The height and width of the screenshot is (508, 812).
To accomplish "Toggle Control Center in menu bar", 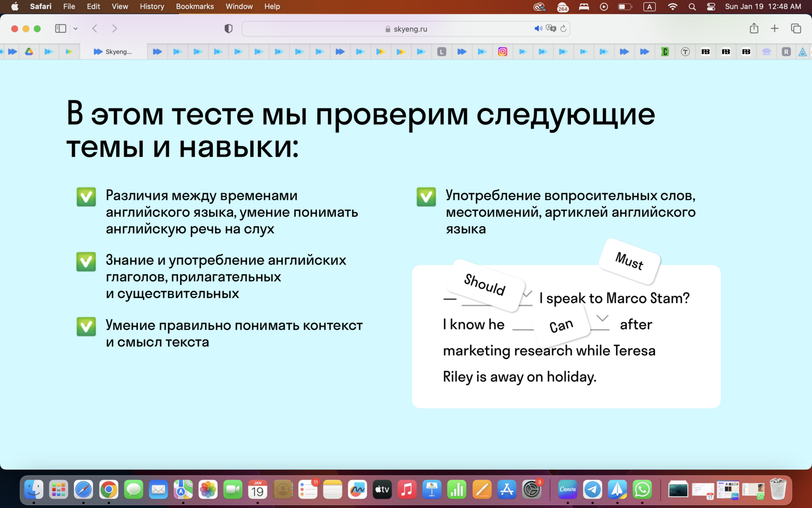I will pos(711,6).
